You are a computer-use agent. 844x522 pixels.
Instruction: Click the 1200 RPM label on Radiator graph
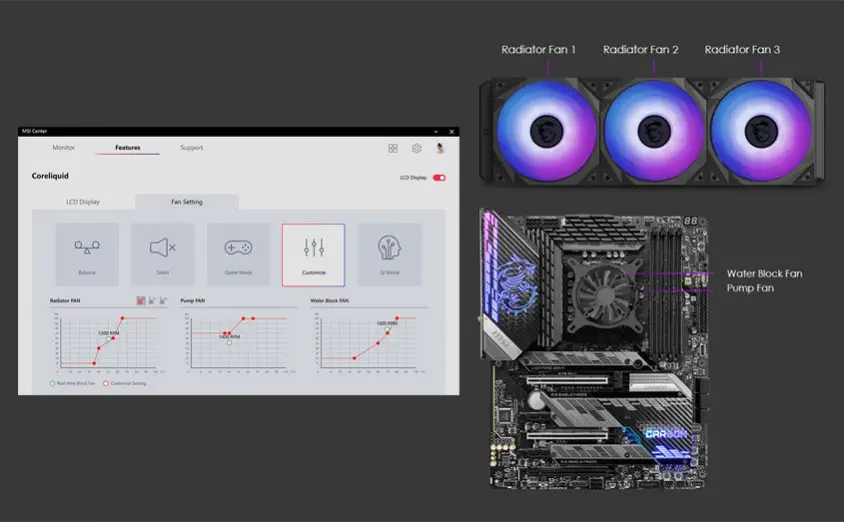tap(109, 333)
